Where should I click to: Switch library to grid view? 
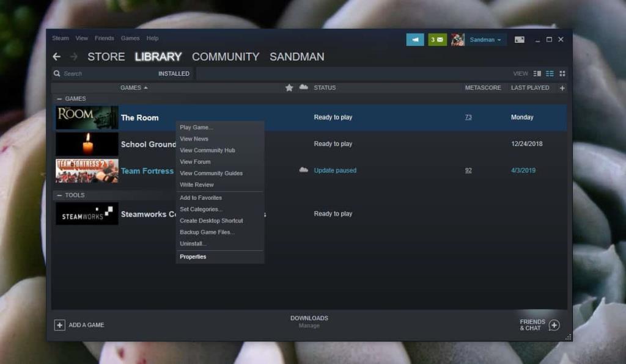coord(562,73)
